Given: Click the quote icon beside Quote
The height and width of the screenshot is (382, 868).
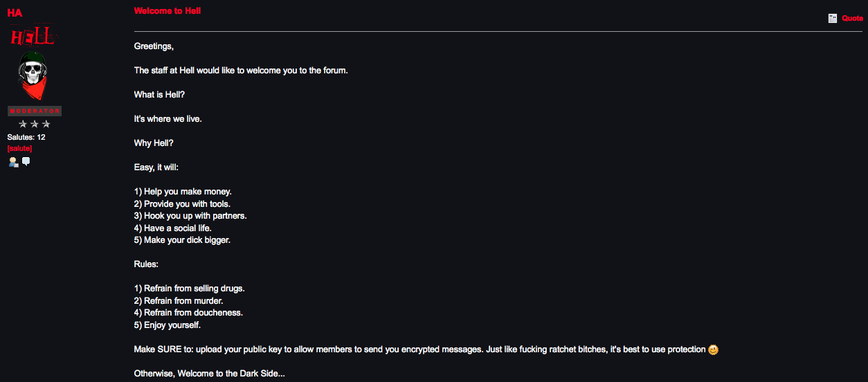Looking at the screenshot, I should (x=833, y=19).
